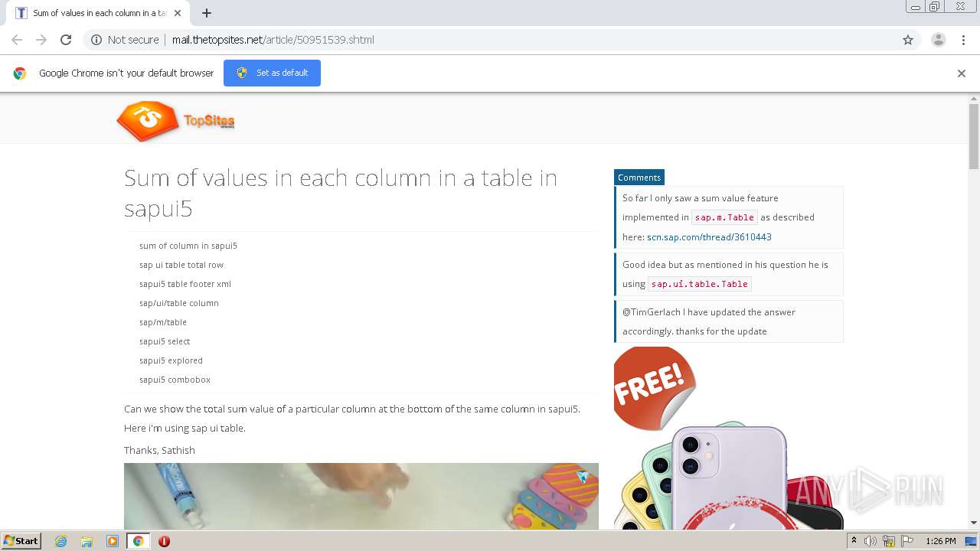This screenshot has height=551, width=980.
Task: Reload the current page
Action: (x=66, y=40)
